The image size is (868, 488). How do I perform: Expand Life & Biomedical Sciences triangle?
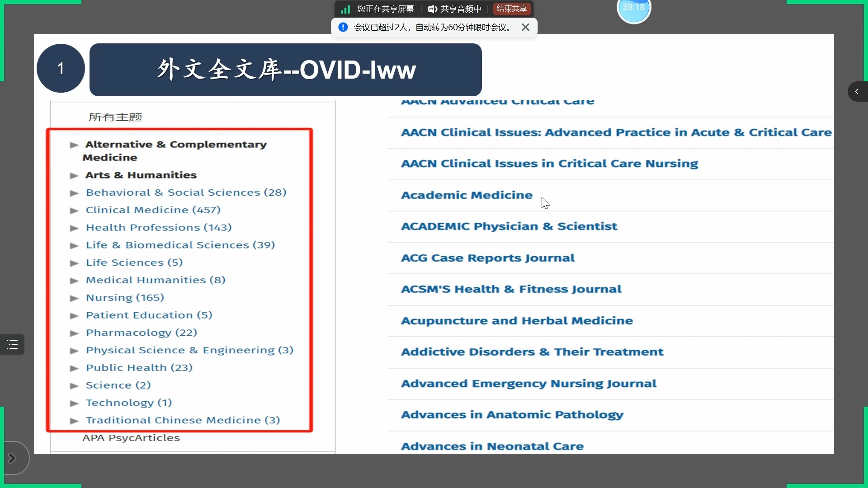point(74,246)
